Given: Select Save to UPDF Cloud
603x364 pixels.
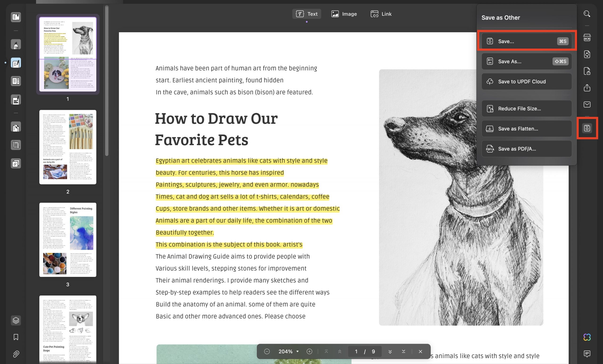Looking at the screenshot, I should pyautogui.click(x=526, y=82).
